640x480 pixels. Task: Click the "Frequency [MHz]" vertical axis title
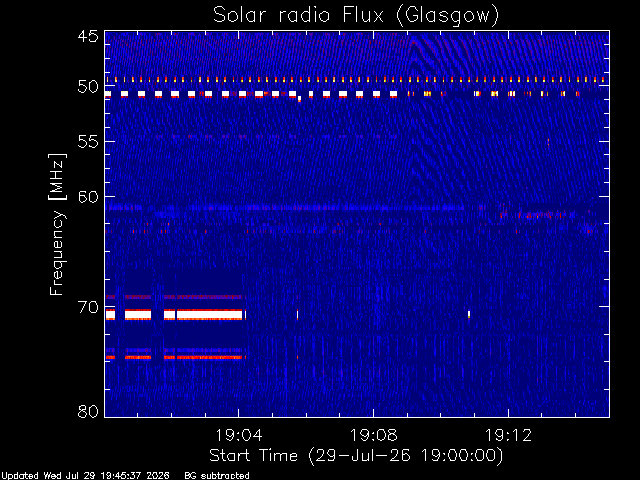pyautogui.click(x=57, y=224)
